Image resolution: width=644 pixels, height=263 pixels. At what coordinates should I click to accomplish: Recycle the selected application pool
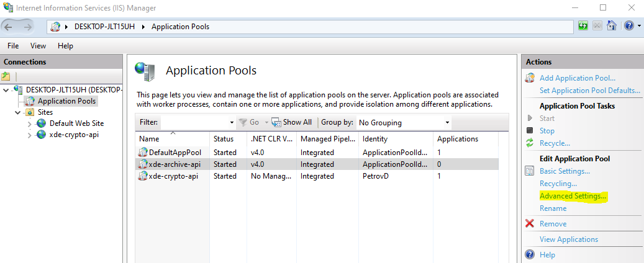coord(555,143)
